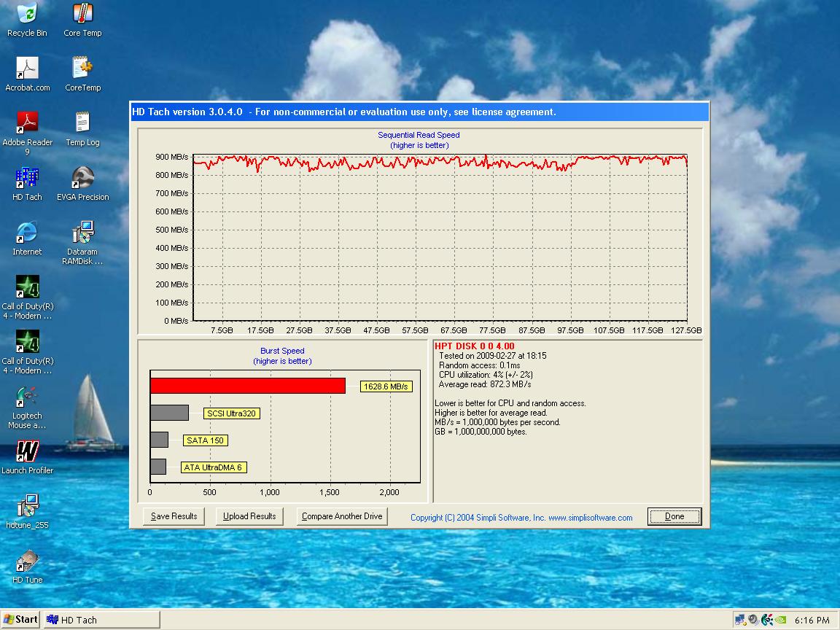This screenshot has height=630, width=840.
Task: Click the Save Results button
Action: 174,516
